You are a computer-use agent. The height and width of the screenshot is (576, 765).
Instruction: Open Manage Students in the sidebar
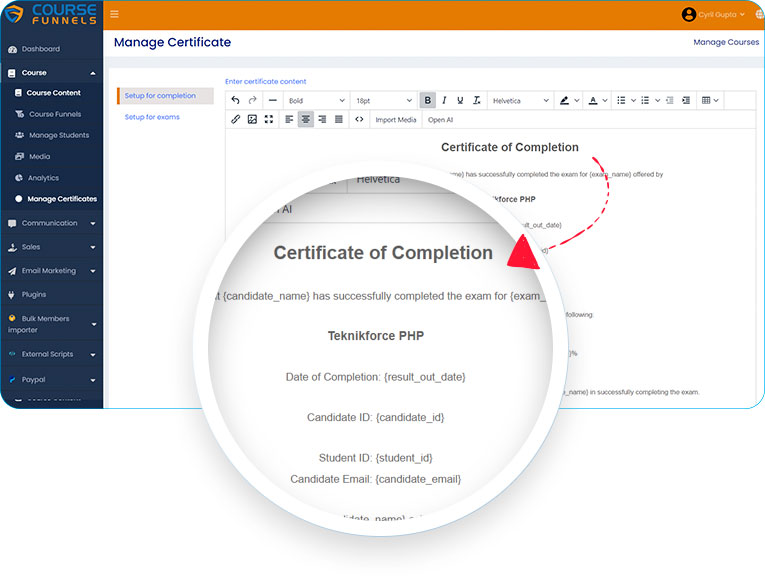coord(59,135)
